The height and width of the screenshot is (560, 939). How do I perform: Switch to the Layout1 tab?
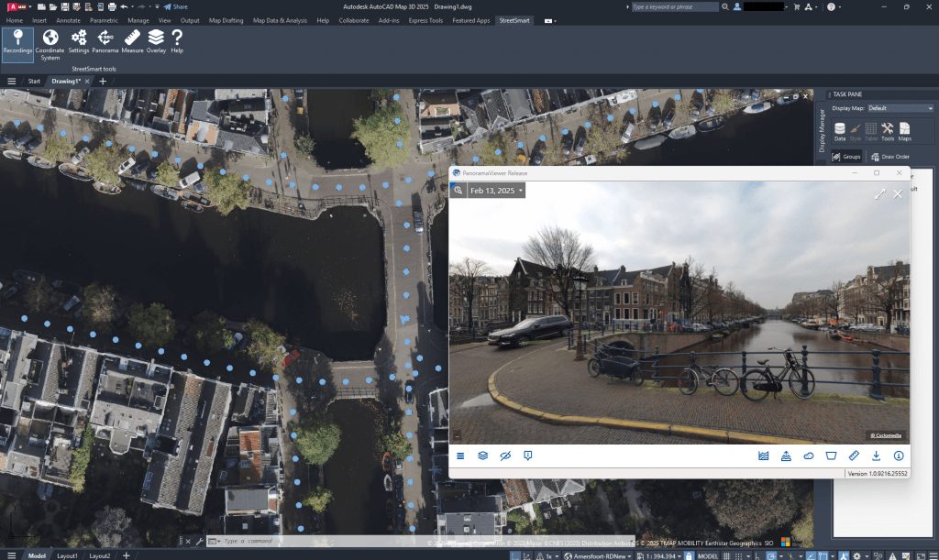tap(67, 555)
